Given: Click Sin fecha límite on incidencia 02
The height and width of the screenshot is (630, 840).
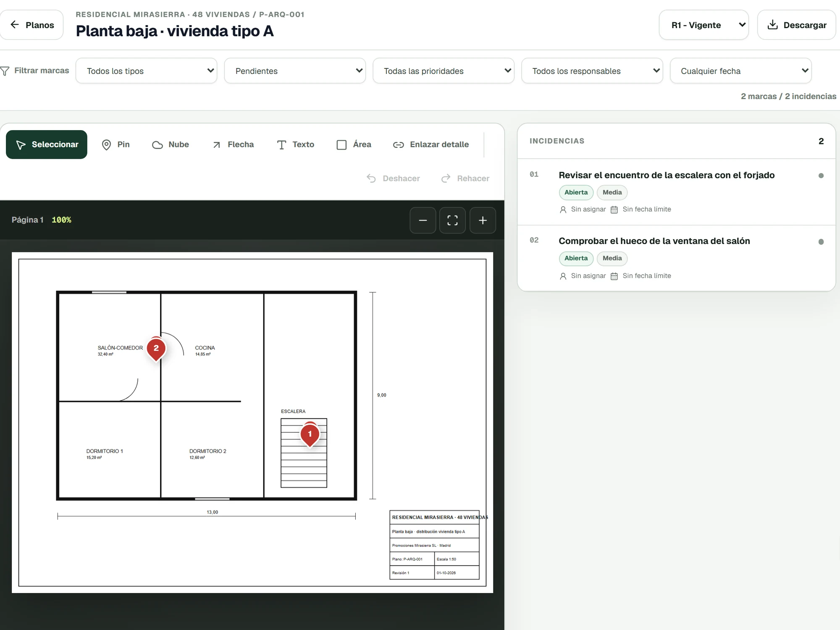Looking at the screenshot, I should click(641, 276).
